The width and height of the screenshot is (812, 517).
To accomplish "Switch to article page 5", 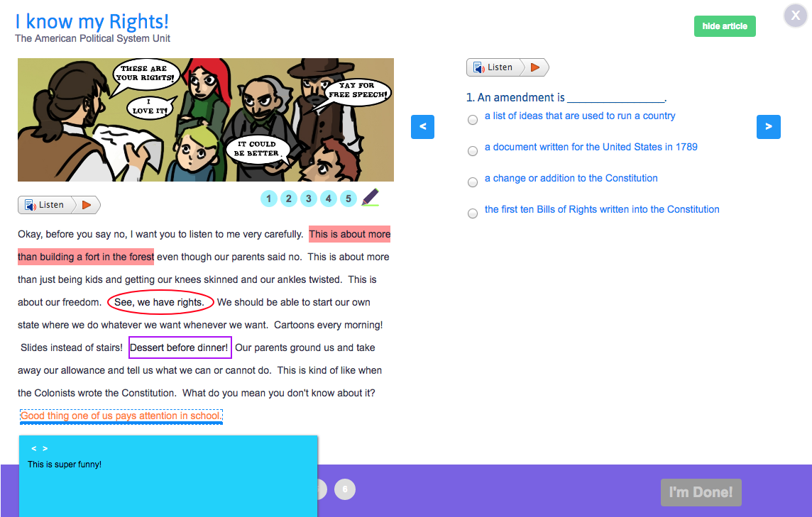I will pyautogui.click(x=348, y=199).
